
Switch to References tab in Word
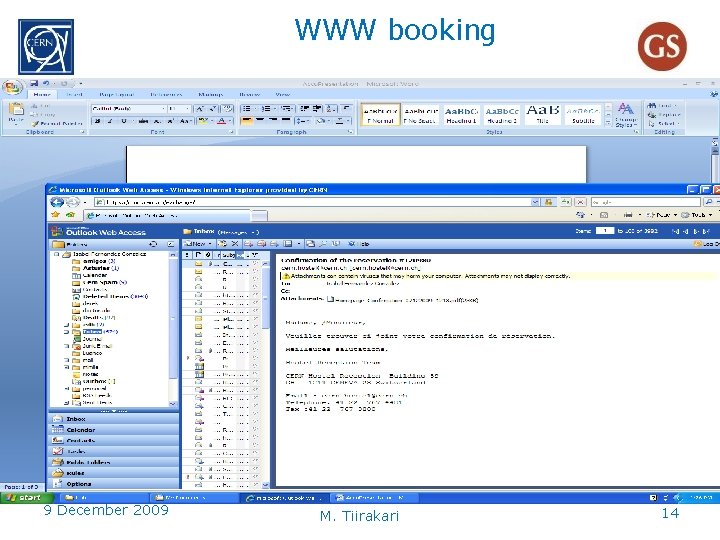pos(166,95)
